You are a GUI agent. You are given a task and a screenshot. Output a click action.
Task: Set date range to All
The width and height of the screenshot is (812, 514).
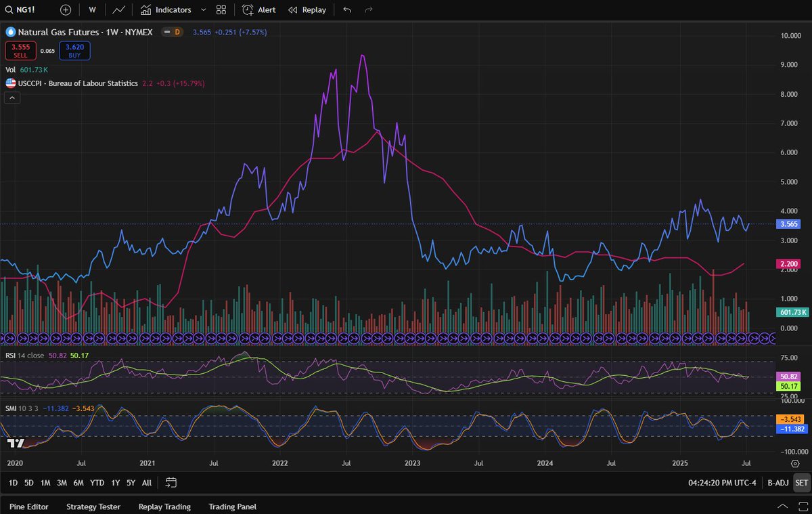coord(147,483)
